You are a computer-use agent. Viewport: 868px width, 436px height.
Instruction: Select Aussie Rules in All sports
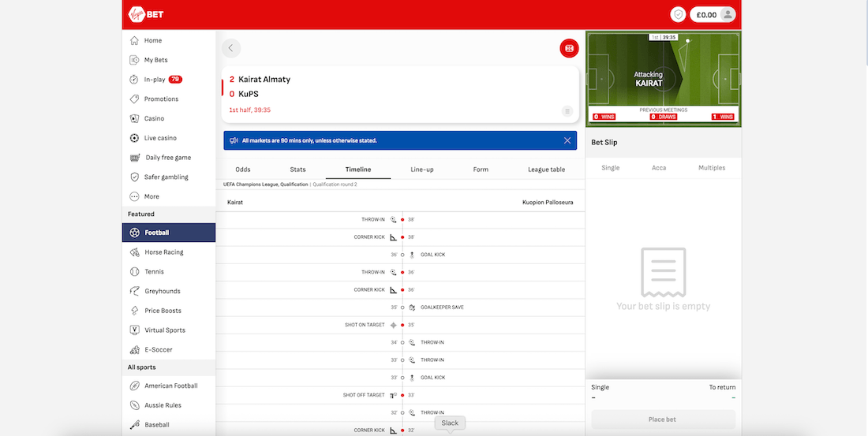pyautogui.click(x=169, y=405)
